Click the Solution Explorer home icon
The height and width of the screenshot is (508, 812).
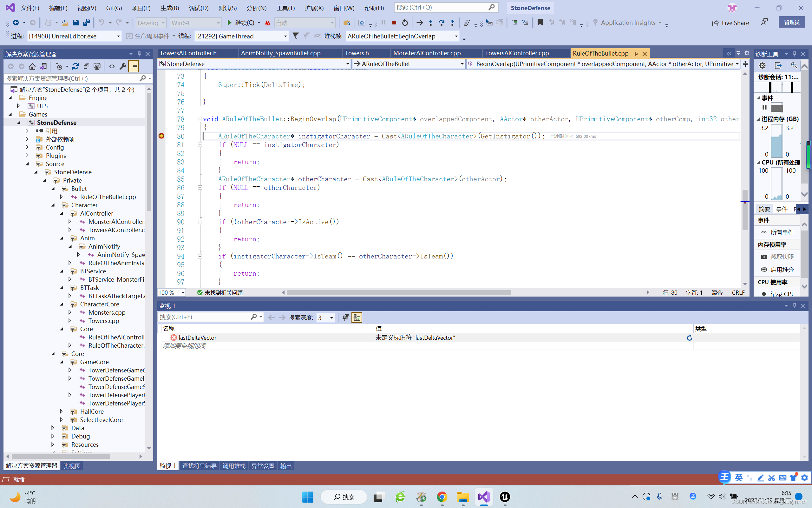(32, 67)
